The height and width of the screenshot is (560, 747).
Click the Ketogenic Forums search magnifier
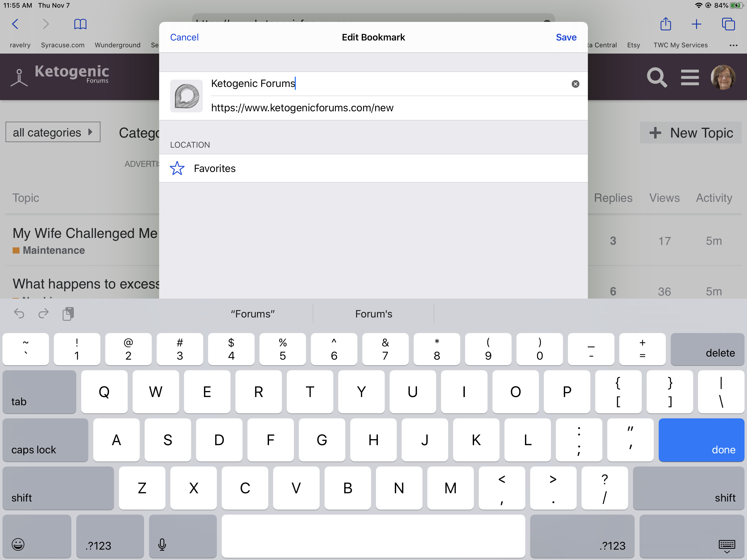[656, 77]
